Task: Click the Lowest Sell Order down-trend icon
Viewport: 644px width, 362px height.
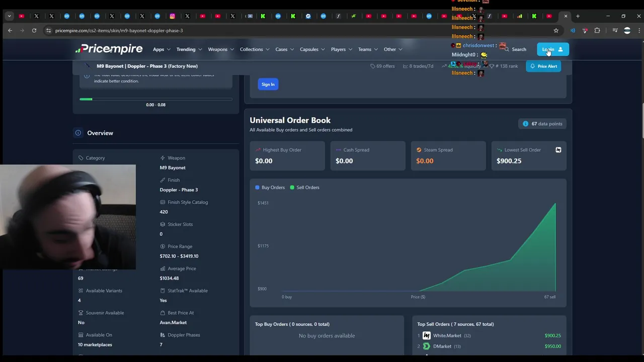Action: pyautogui.click(x=500, y=150)
